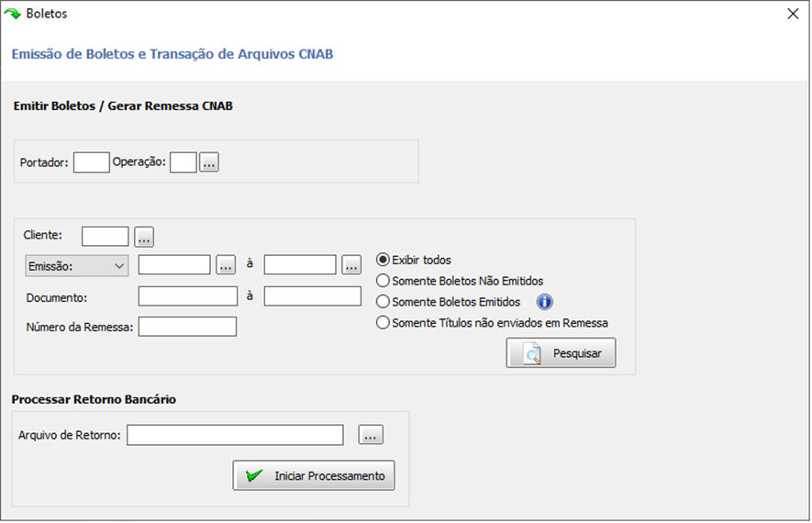Viewport: 812px width, 523px height.
Task: Open the Cliente lookup ellipsis button
Action: (x=144, y=237)
